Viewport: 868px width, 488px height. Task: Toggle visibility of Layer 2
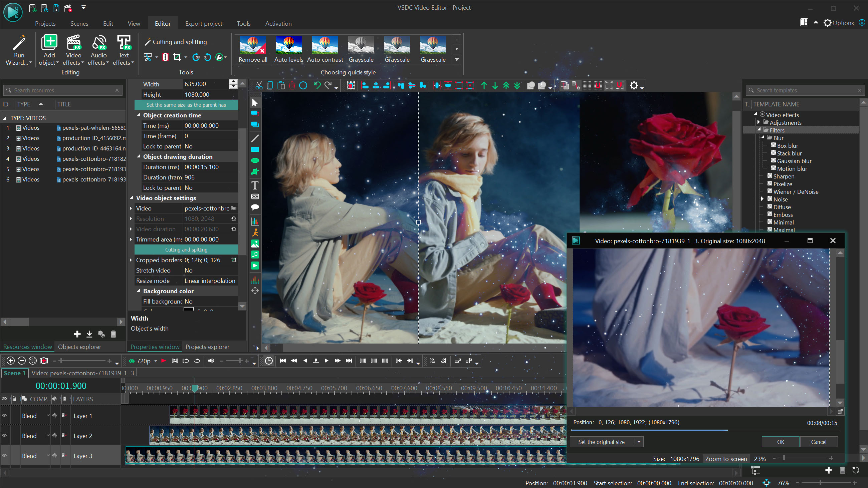coord(5,435)
